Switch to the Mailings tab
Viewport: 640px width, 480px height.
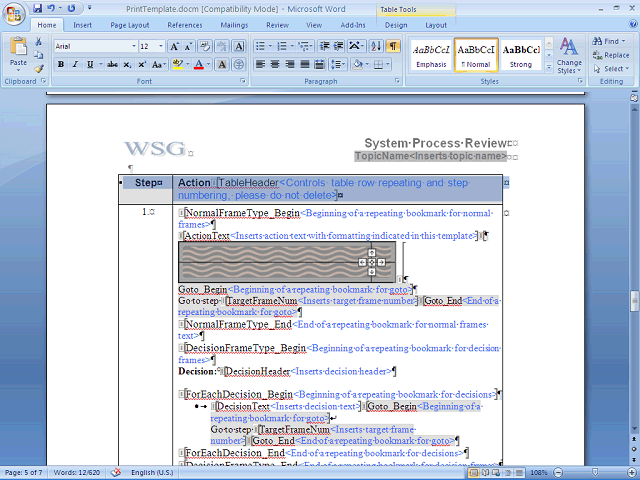[x=234, y=25]
